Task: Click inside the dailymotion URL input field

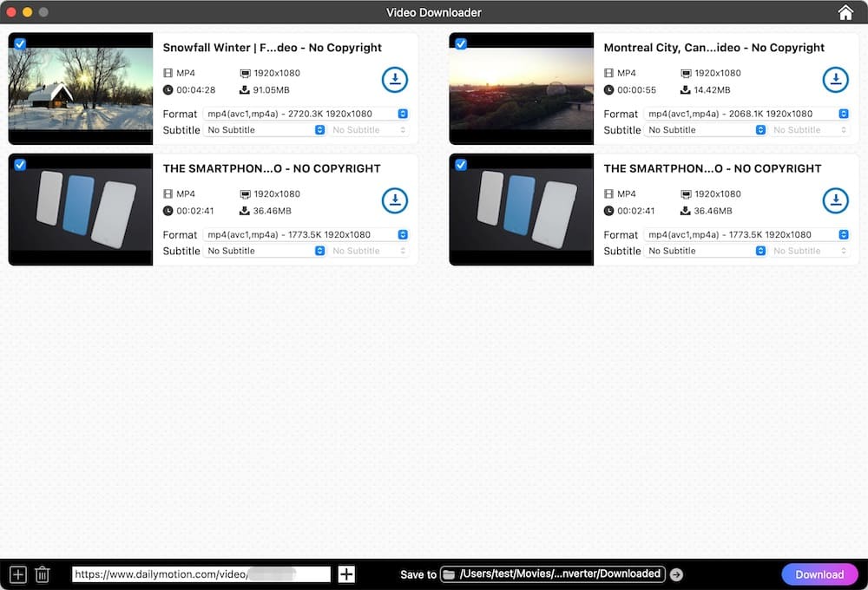Action: point(200,574)
